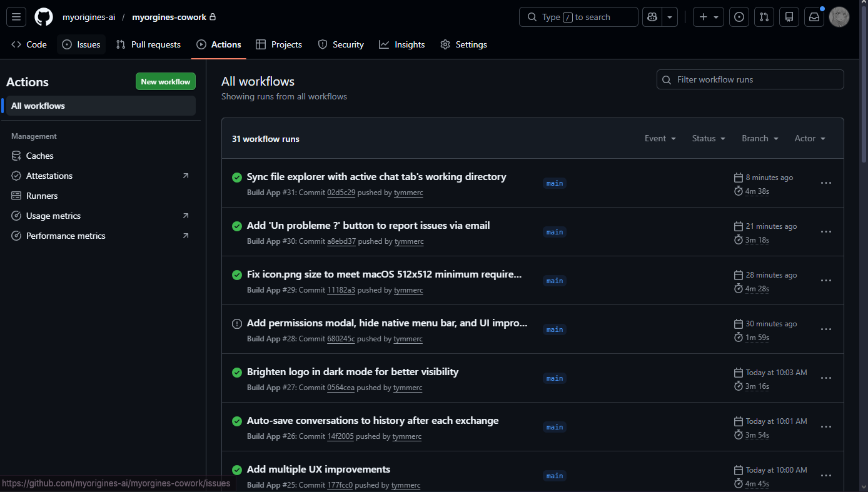Image resolution: width=868 pixels, height=492 pixels.
Task: Click the success status icon for Build App #30
Action: pos(237,226)
